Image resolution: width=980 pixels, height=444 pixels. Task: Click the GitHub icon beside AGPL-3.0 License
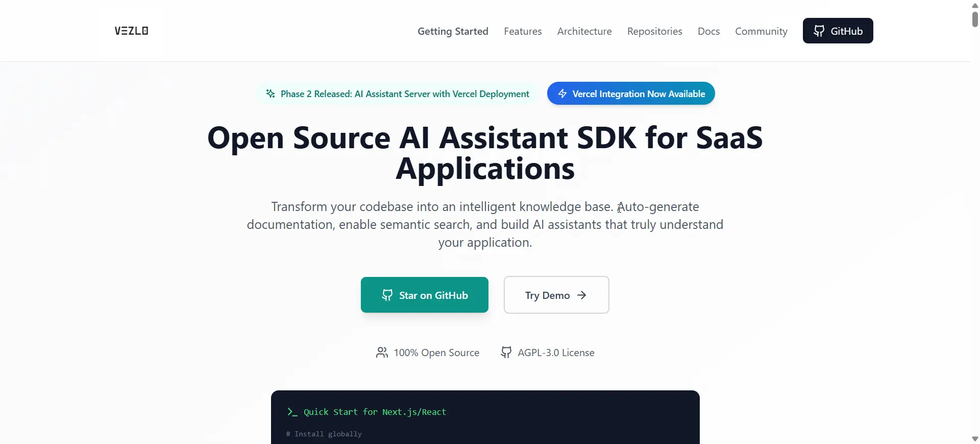pos(506,353)
